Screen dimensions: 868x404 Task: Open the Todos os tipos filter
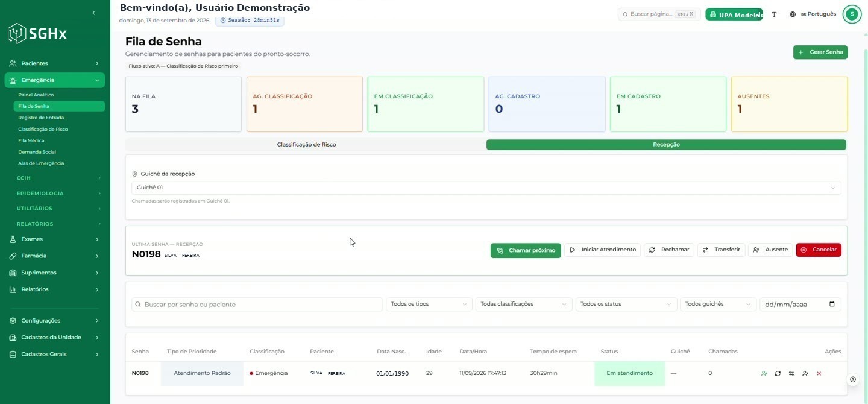coord(429,305)
